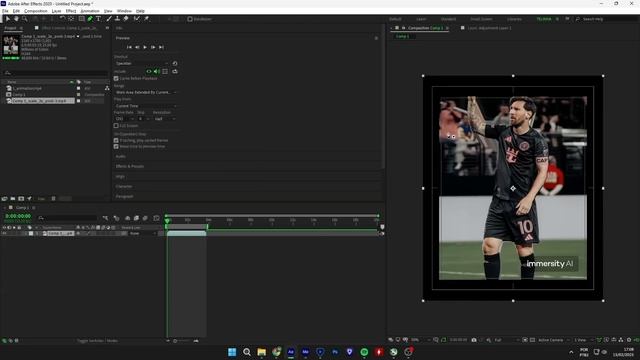This screenshot has width=640, height=360.
Task: Select the Brush tool
Action: [109, 19]
